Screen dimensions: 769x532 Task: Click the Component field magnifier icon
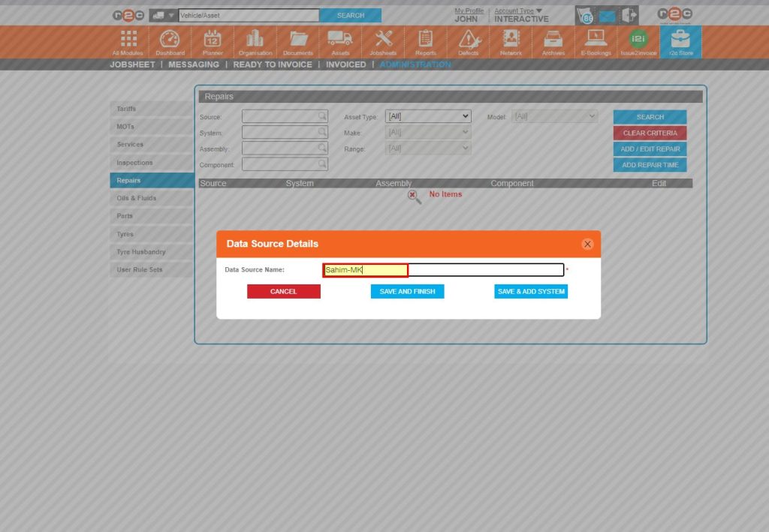pos(321,164)
